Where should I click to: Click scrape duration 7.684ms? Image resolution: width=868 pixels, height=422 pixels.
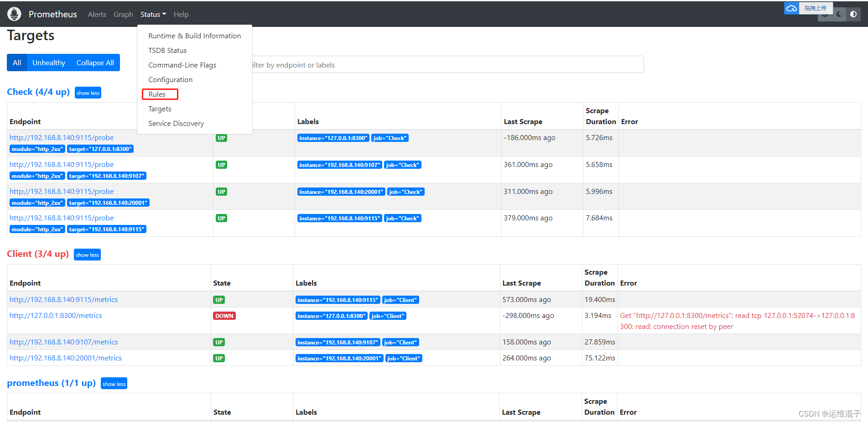click(599, 218)
